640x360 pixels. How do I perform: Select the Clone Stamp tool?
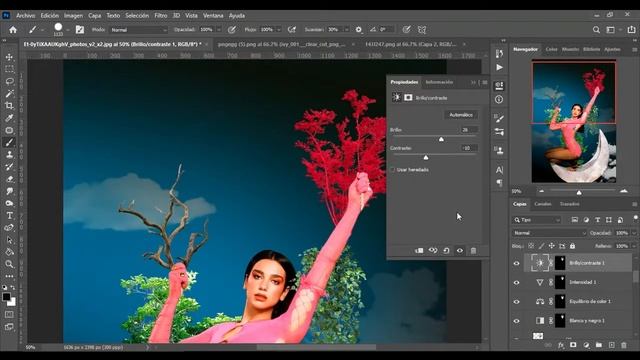click(9, 155)
